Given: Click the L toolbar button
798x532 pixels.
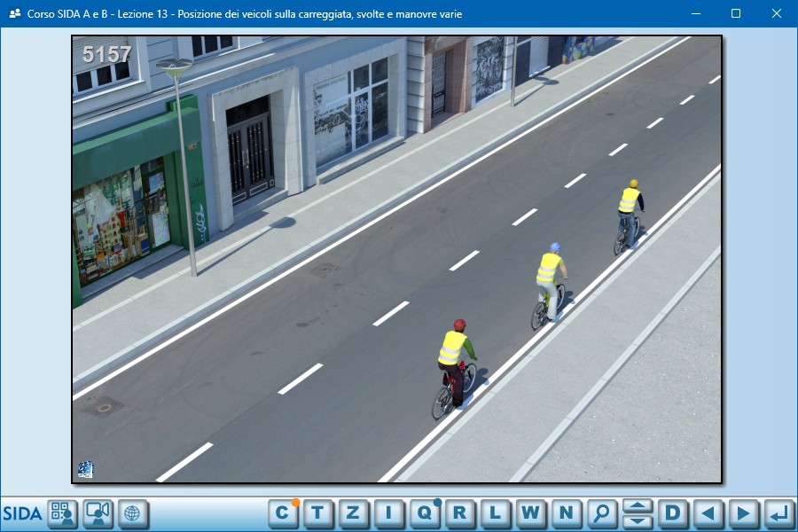Looking at the screenshot, I should point(496,512).
